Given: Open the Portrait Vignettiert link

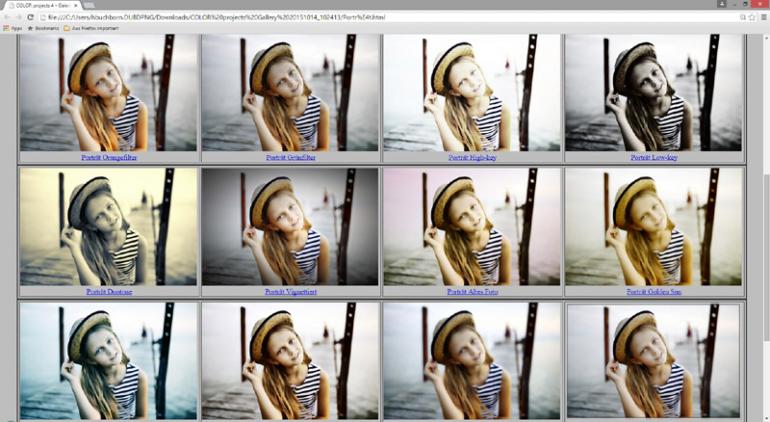Looking at the screenshot, I should point(291,292).
